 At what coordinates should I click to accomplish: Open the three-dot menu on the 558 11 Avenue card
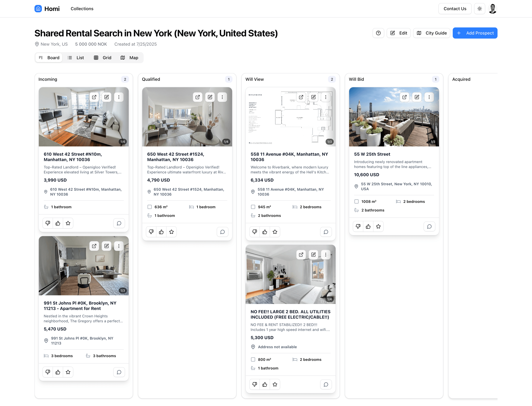325,97
